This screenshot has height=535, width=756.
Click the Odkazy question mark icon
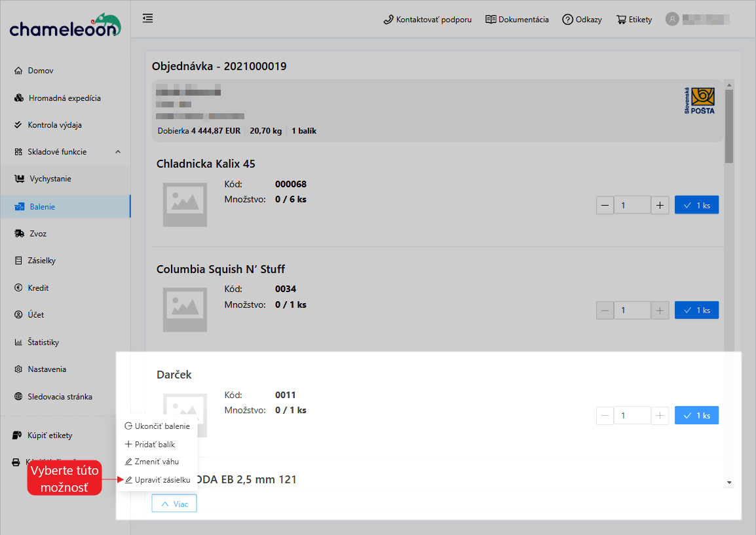(567, 20)
